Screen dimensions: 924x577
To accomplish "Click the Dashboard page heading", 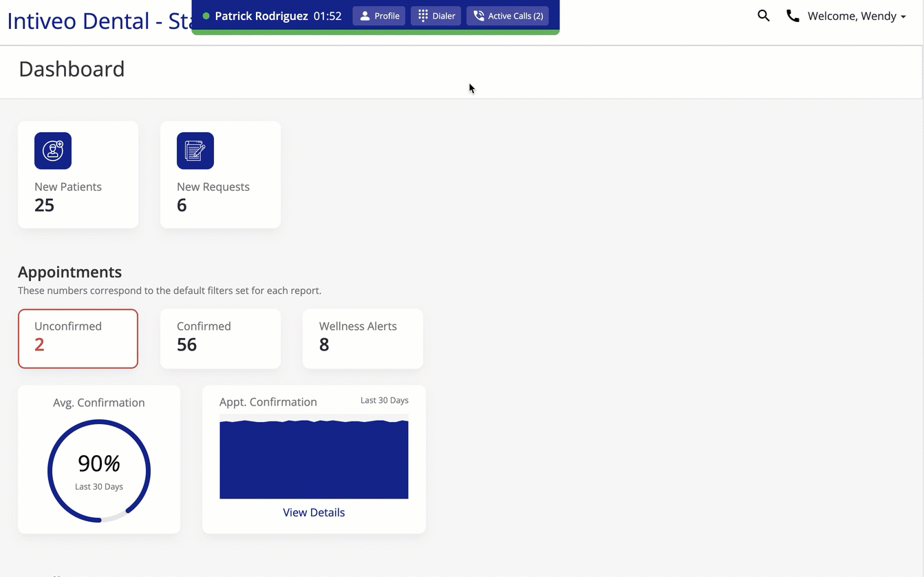I will [72, 69].
